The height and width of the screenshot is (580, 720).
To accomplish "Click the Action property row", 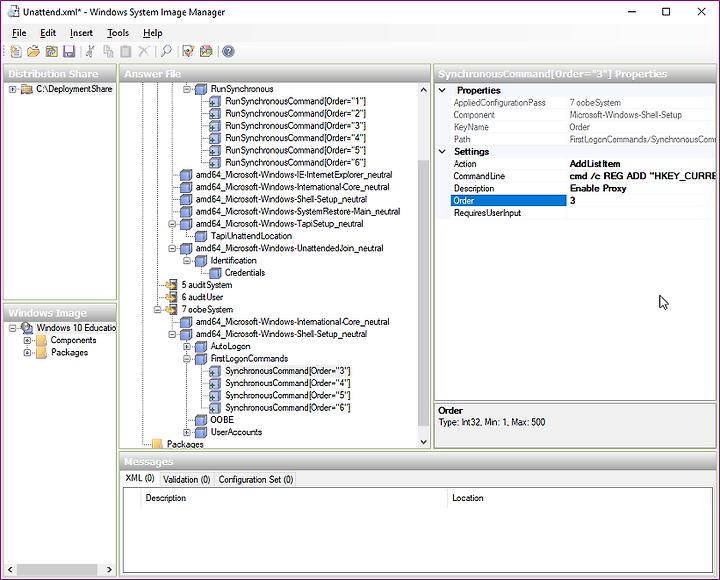I will pyautogui.click(x=583, y=164).
